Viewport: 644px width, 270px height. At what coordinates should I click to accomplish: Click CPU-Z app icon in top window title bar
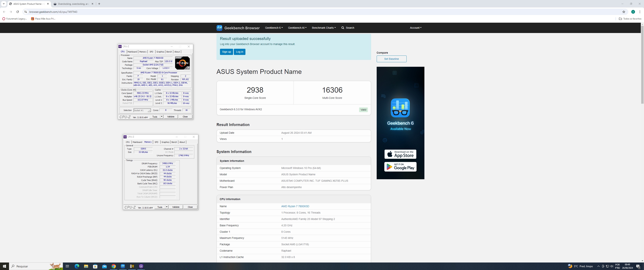click(x=120, y=46)
